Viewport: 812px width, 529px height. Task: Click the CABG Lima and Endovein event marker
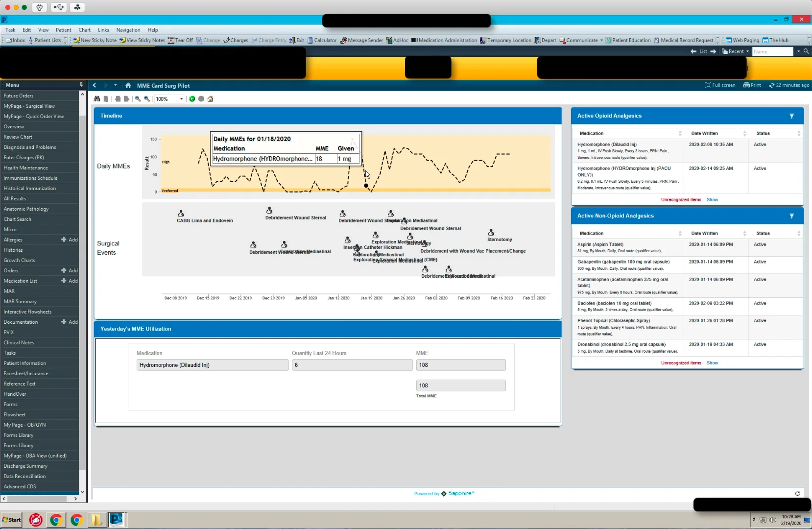(181, 214)
